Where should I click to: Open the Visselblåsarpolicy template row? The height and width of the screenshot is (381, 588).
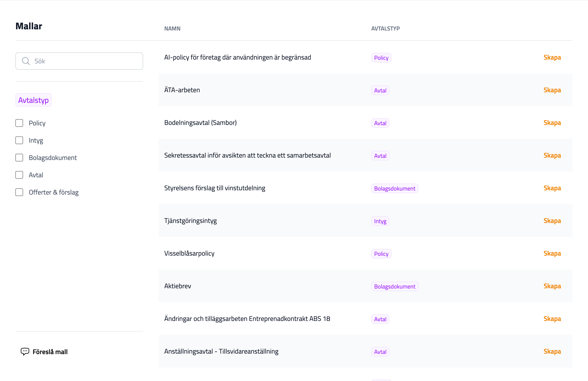(x=189, y=253)
